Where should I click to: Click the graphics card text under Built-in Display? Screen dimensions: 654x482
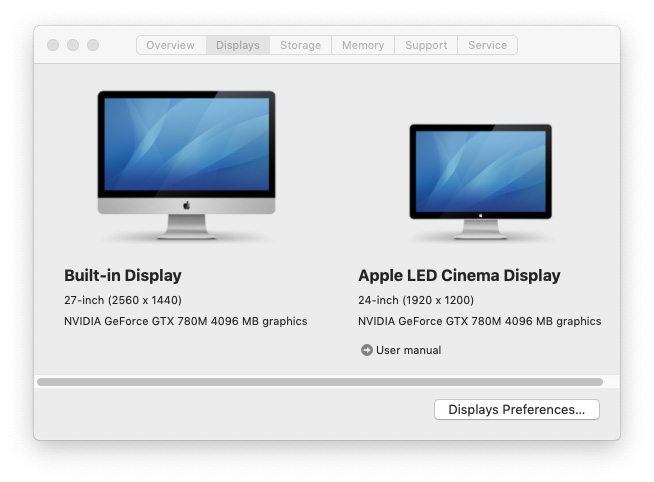(186, 321)
